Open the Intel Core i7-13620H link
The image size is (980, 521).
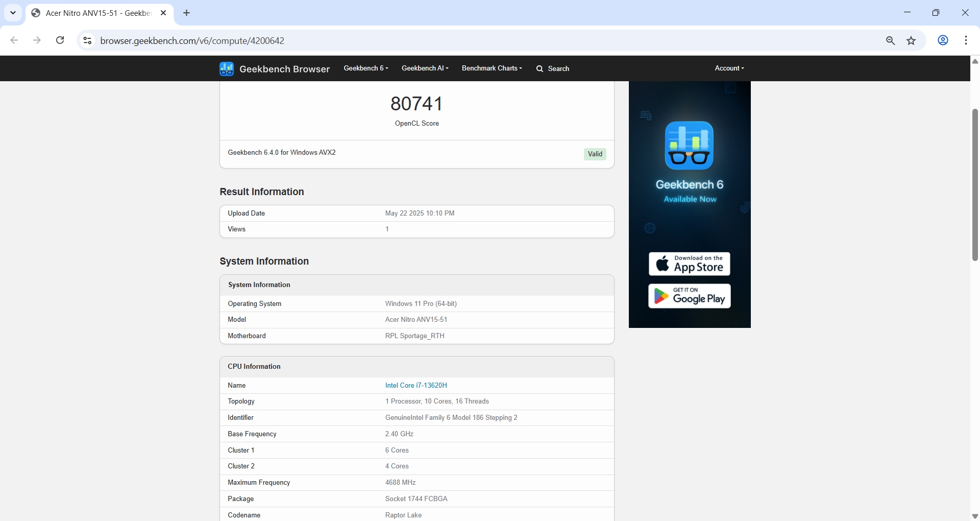point(416,386)
